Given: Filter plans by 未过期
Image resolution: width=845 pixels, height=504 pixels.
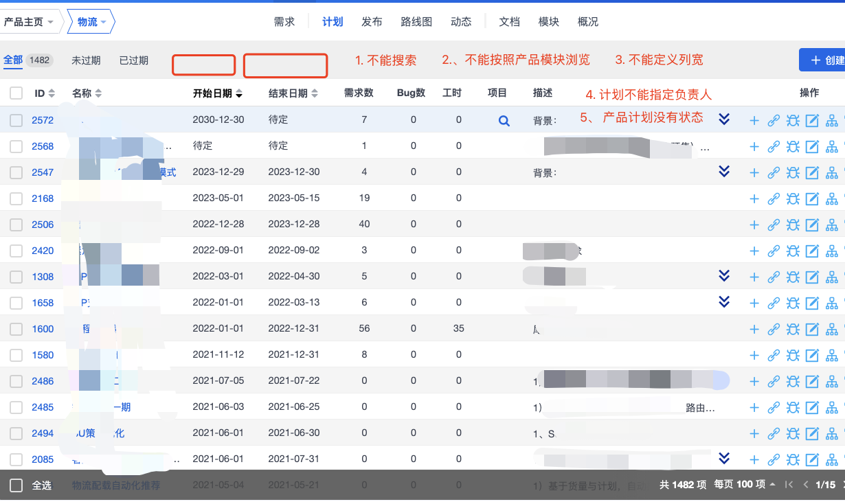Looking at the screenshot, I should (x=86, y=60).
